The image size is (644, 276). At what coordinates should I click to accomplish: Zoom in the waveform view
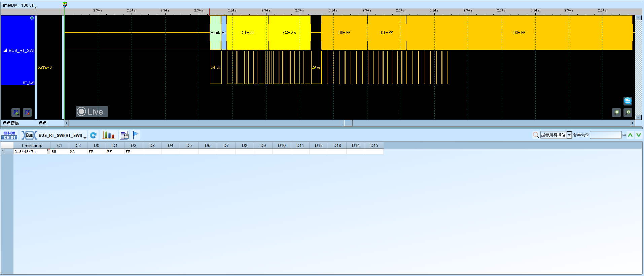point(628,113)
